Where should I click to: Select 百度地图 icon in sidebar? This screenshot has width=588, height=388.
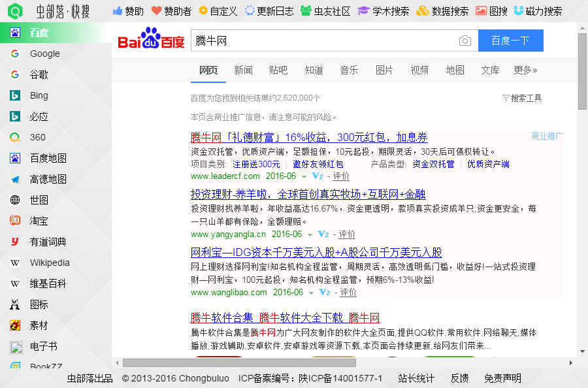pyautogui.click(x=15, y=158)
